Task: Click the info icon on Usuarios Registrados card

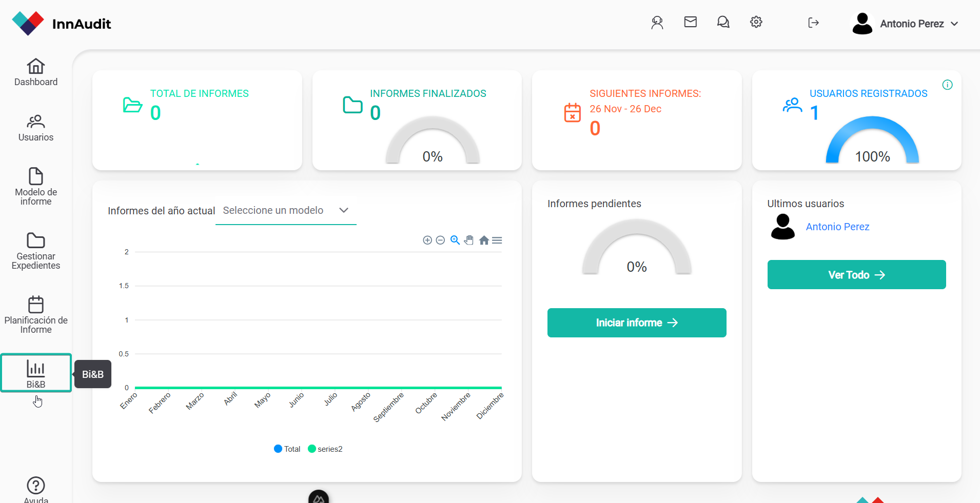Action: tap(947, 85)
